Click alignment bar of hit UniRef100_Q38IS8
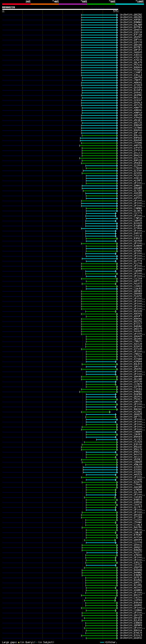The width and height of the screenshot is (146, 644). (100, 32)
